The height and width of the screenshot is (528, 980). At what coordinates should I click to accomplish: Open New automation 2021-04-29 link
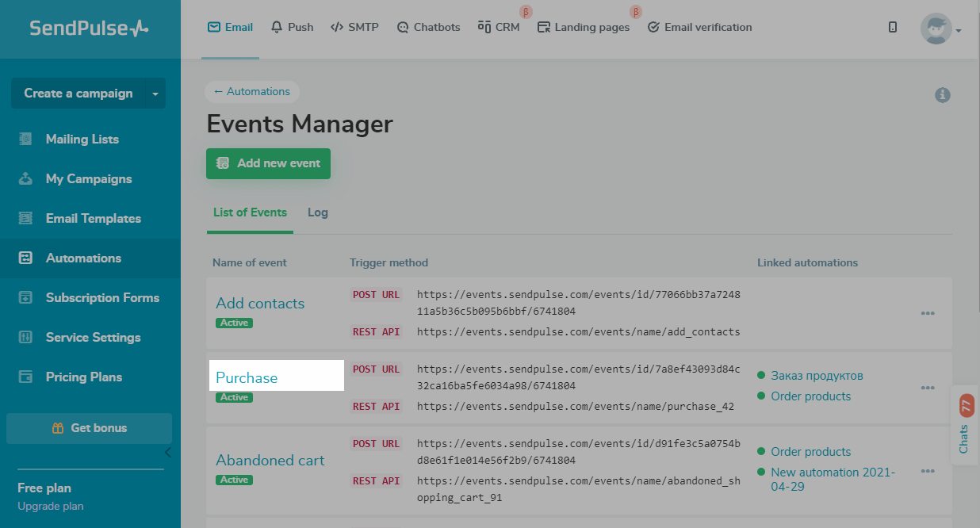[x=833, y=479]
